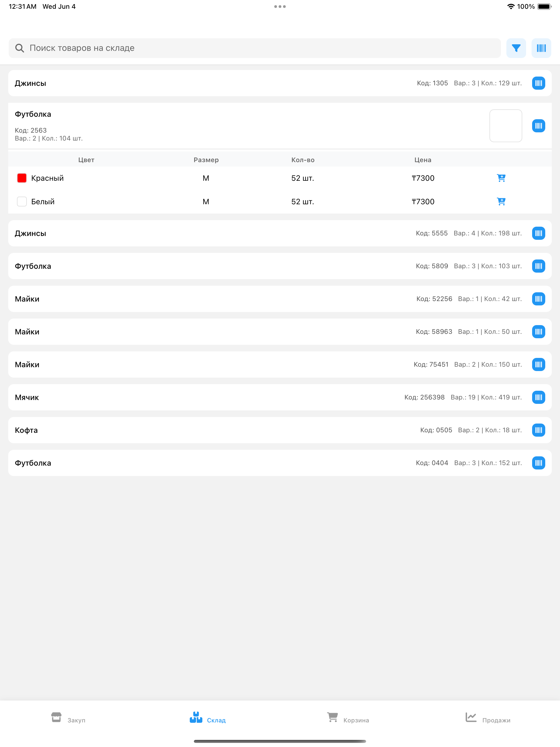Tap the barcode scanner button beside search
Screen dimensions: 560x747
click(541, 48)
